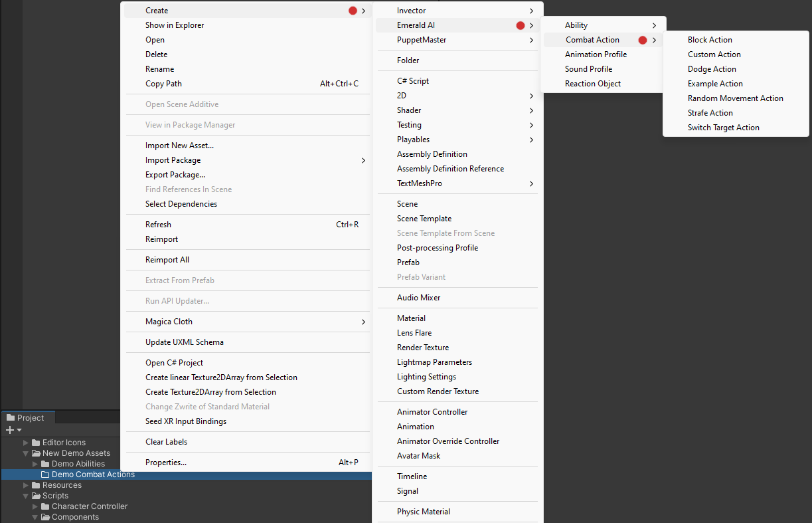
Task: Click the Scripts folder icon
Action: (x=37, y=496)
